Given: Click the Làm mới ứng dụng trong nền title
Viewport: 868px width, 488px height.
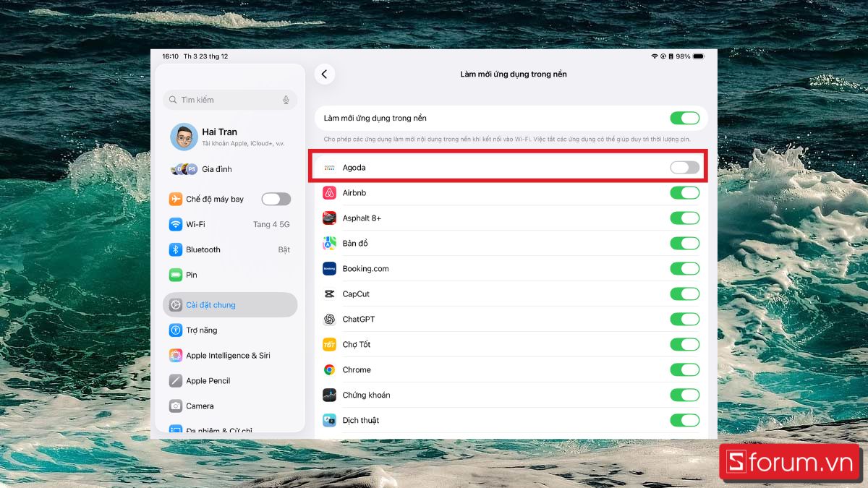Looking at the screenshot, I should pyautogui.click(x=514, y=74).
